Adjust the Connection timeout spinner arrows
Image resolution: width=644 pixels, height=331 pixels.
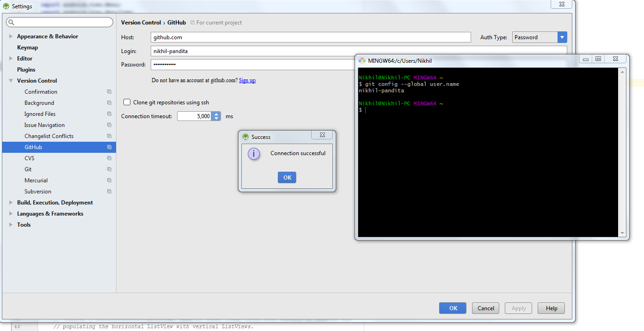(216, 116)
